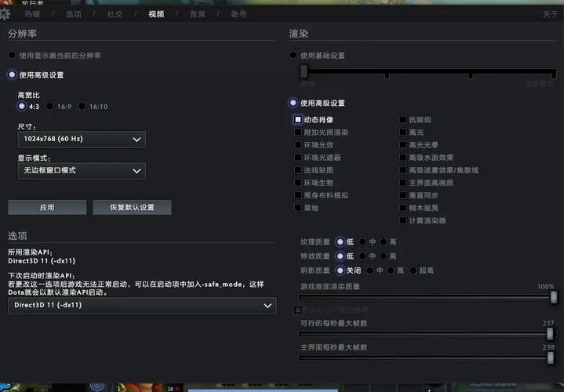Choose the 16:10 aspect ratio
Viewport: 564px width, 392px height.
(x=82, y=106)
